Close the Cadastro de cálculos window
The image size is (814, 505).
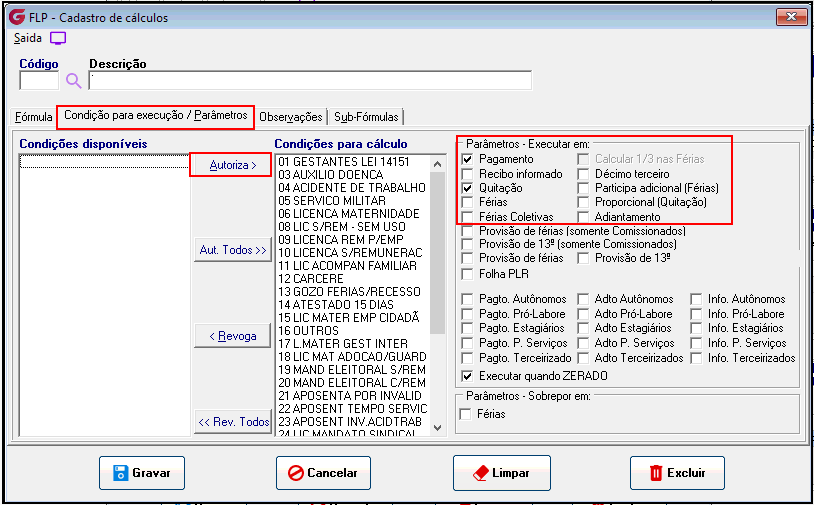click(791, 17)
